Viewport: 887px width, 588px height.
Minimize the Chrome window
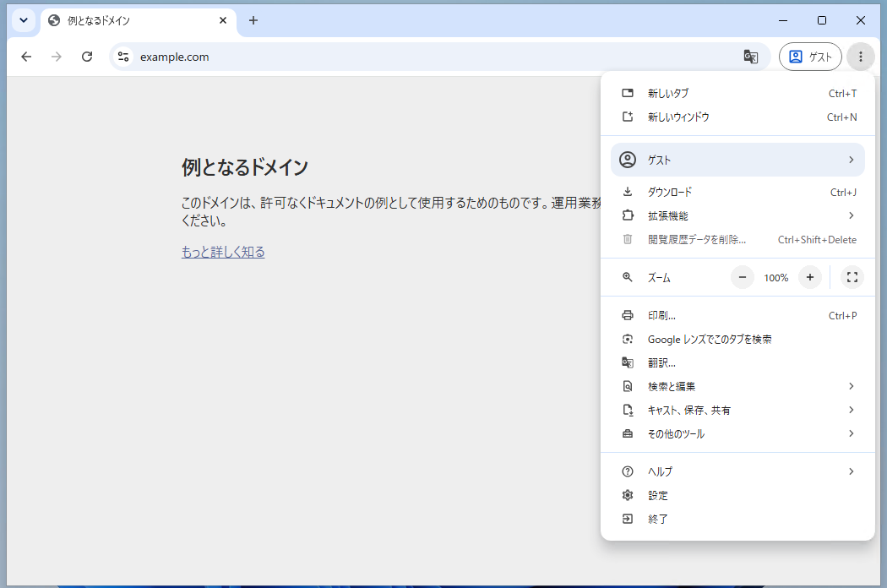(783, 20)
